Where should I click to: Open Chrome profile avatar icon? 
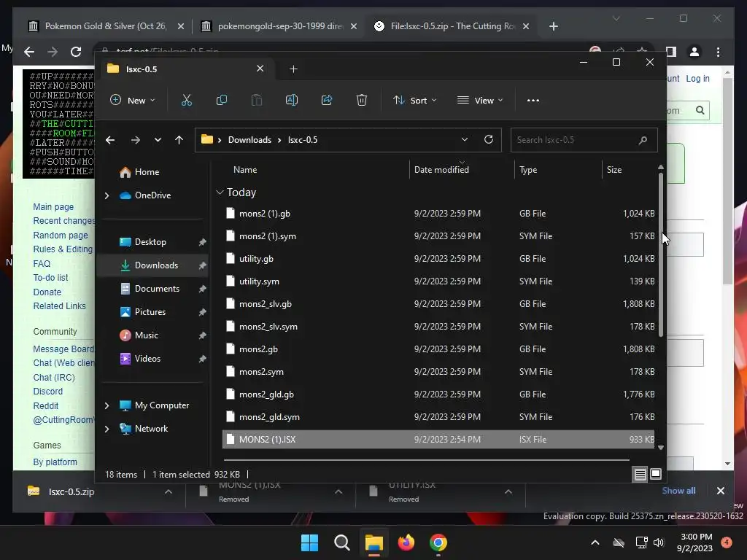pyautogui.click(x=694, y=52)
